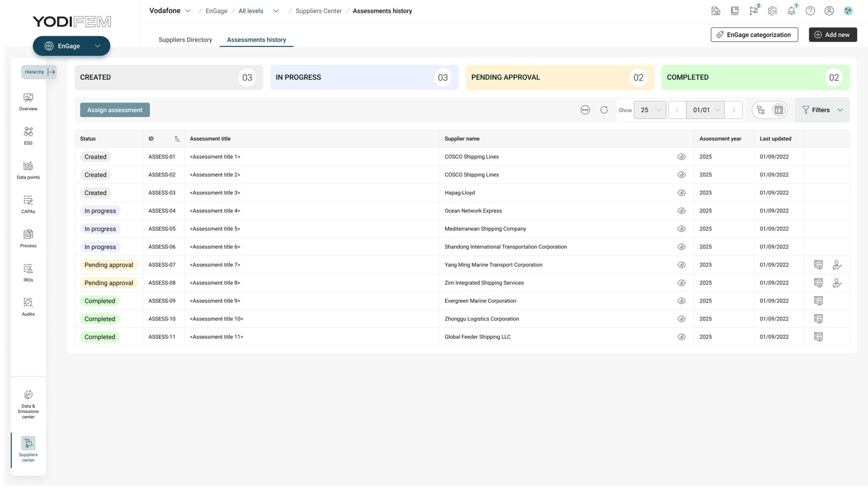868x490 pixels.
Task: Click the Add new button
Action: pyautogui.click(x=833, y=34)
